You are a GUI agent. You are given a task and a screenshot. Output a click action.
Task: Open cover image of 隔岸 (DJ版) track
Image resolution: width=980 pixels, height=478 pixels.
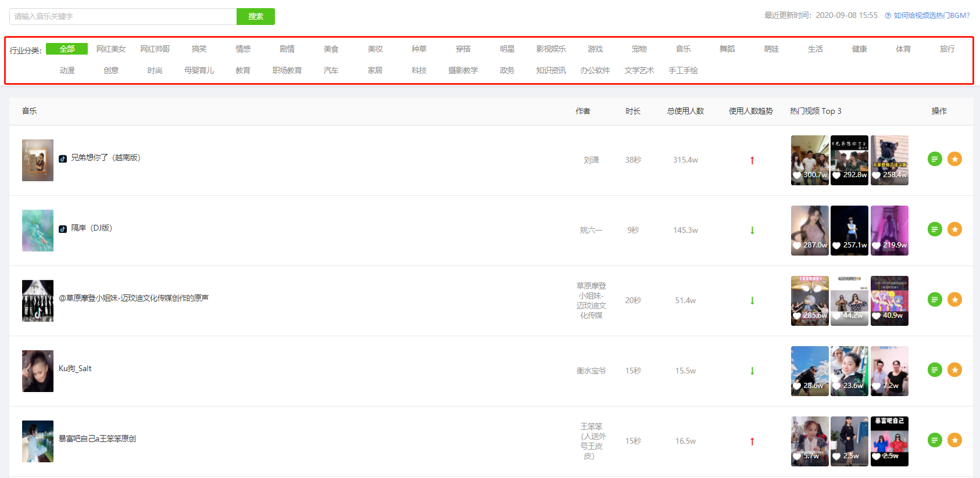[38, 231]
